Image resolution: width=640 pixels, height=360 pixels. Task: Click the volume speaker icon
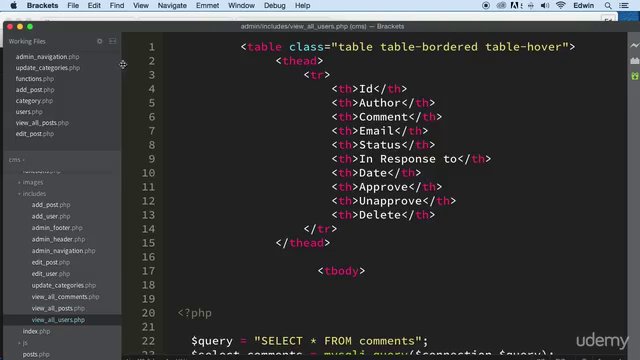click(545, 5)
